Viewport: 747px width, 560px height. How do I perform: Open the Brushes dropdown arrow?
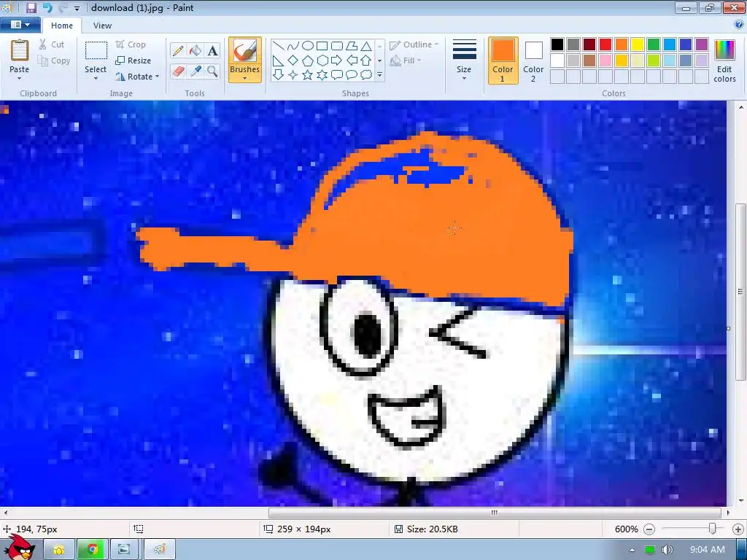(x=245, y=78)
